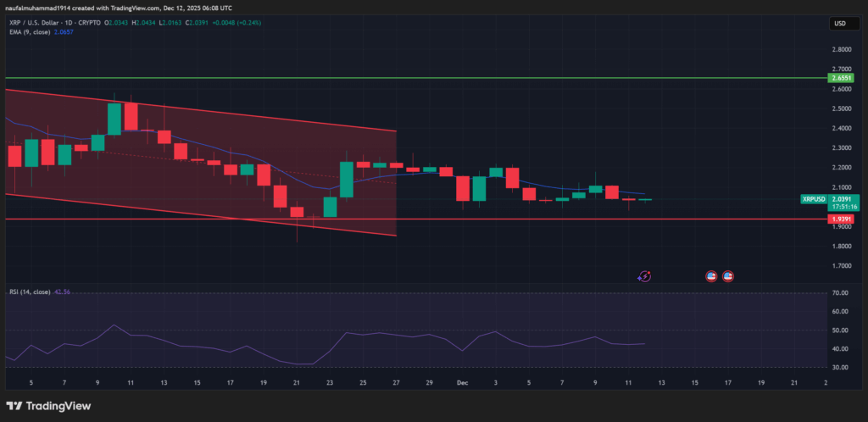The height and width of the screenshot is (422, 868).
Task: Select the green horizontal resistance line
Action: click(424, 77)
